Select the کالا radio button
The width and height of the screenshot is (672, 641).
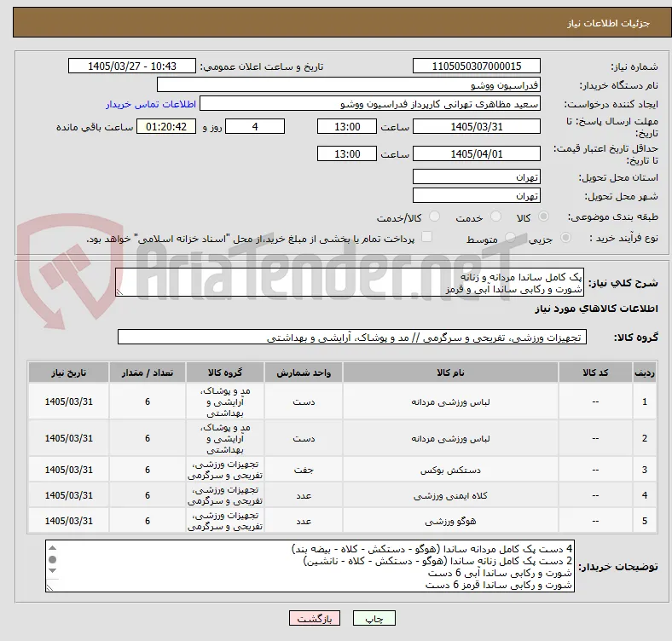tap(543, 217)
